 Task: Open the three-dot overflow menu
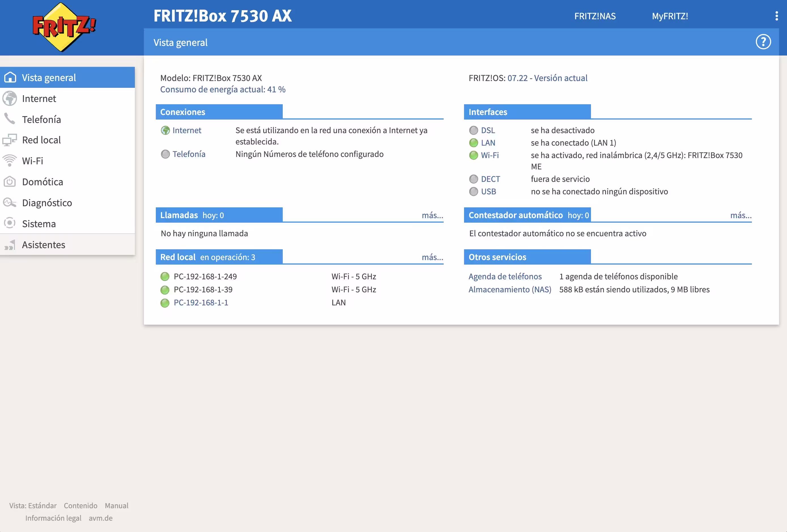click(777, 16)
